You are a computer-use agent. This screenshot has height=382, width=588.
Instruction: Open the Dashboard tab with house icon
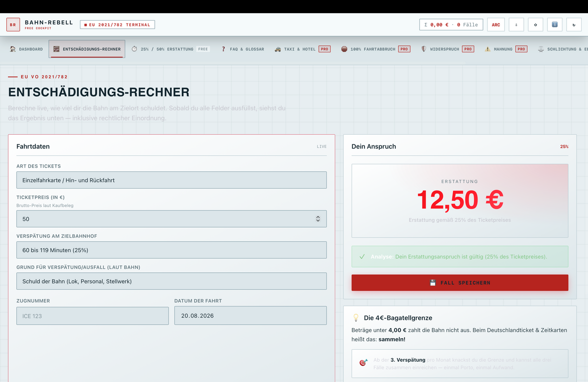tap(26, 49)
